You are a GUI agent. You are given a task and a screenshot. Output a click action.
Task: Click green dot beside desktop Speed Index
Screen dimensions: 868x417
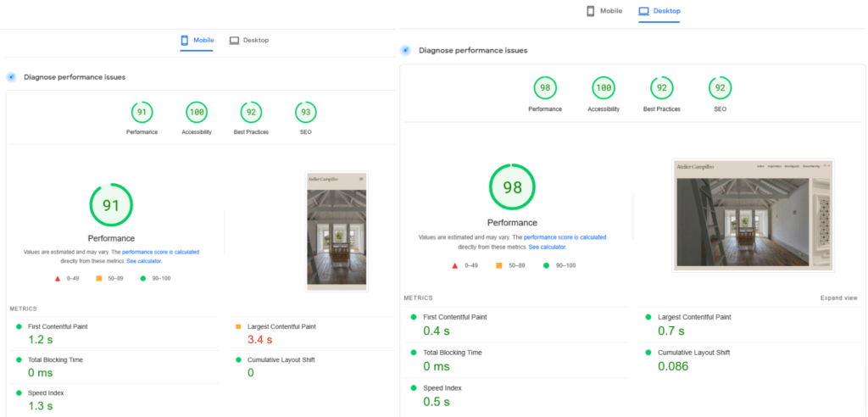(x=414, y=388)
